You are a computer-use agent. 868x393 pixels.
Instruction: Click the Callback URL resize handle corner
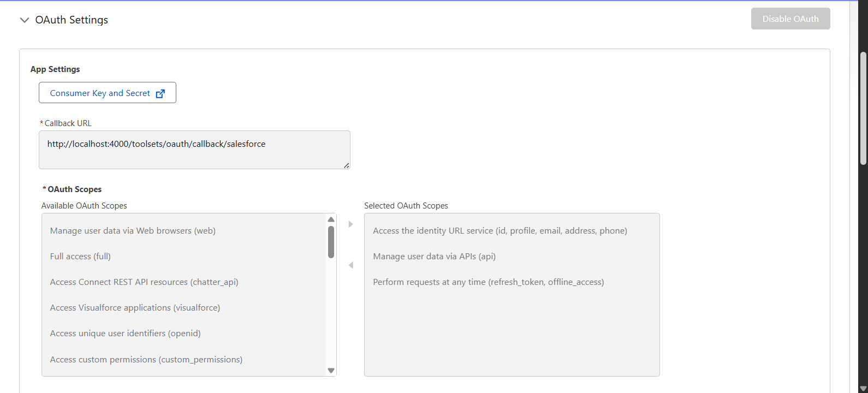tap(347, 165)
